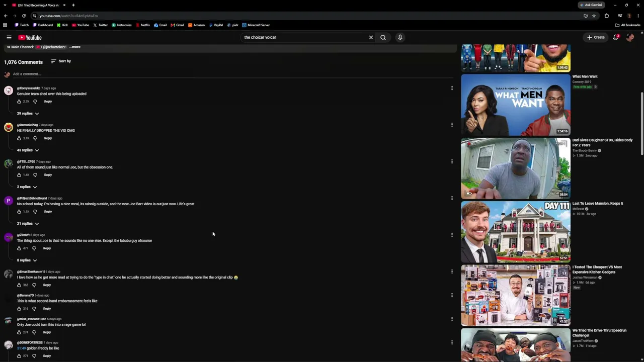
Task: Go back in browser history
Action: 6,16
